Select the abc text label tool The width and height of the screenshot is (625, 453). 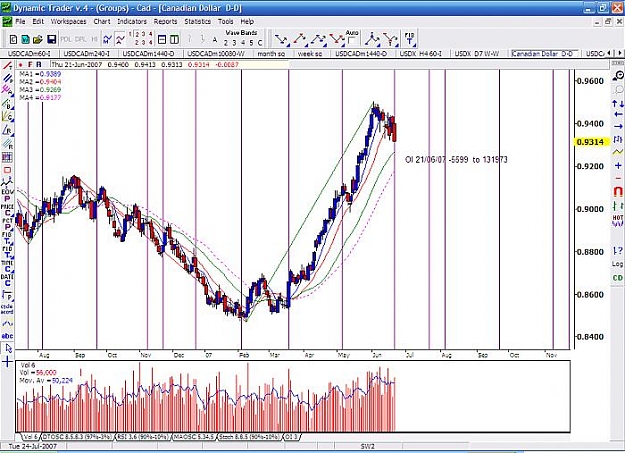pyautogui.click(x=7, y=336)
